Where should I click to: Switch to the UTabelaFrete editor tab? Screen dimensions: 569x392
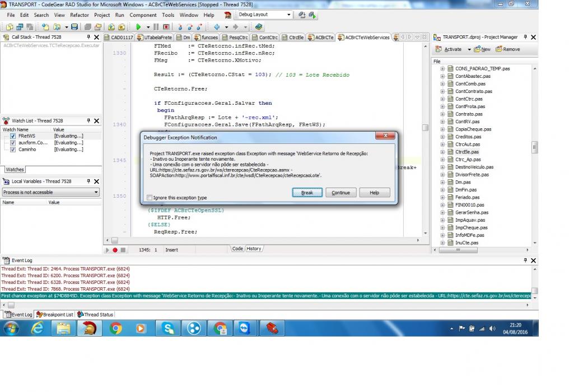pyautogui.click(x=154, y=38)
